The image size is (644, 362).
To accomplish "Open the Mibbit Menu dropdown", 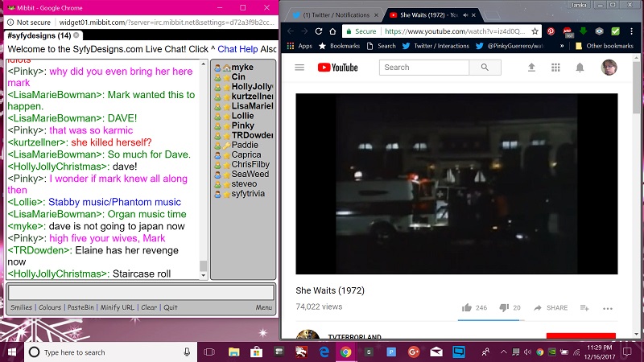I will click(264, 307).
